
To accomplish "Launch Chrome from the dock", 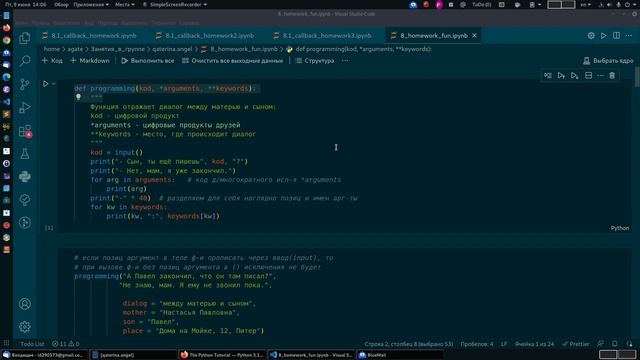I will coord(7,40).
